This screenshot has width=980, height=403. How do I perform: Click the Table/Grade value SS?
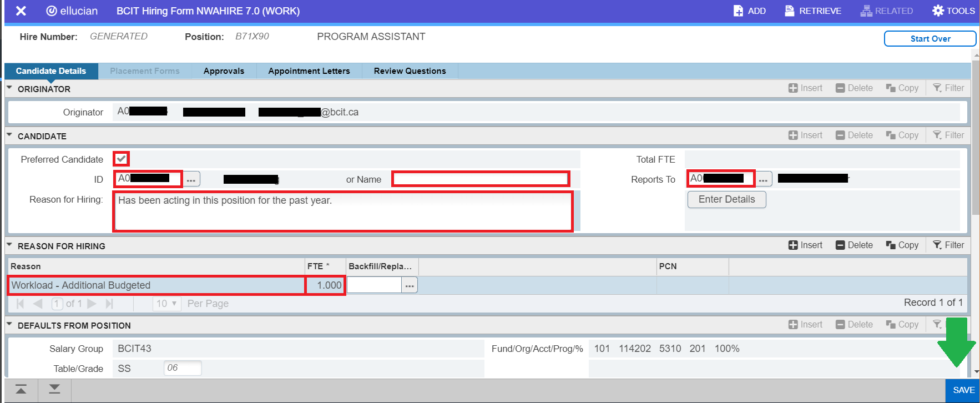[x=124, y=369]
